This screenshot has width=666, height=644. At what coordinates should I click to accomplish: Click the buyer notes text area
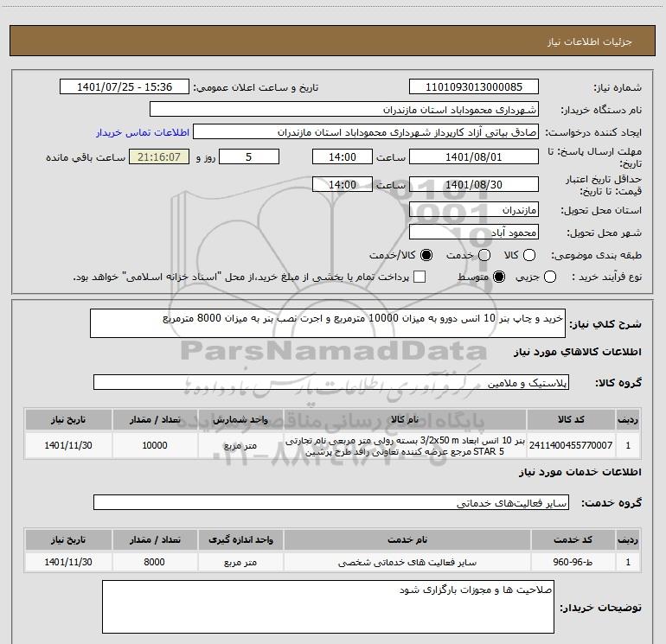click(328, 607)
